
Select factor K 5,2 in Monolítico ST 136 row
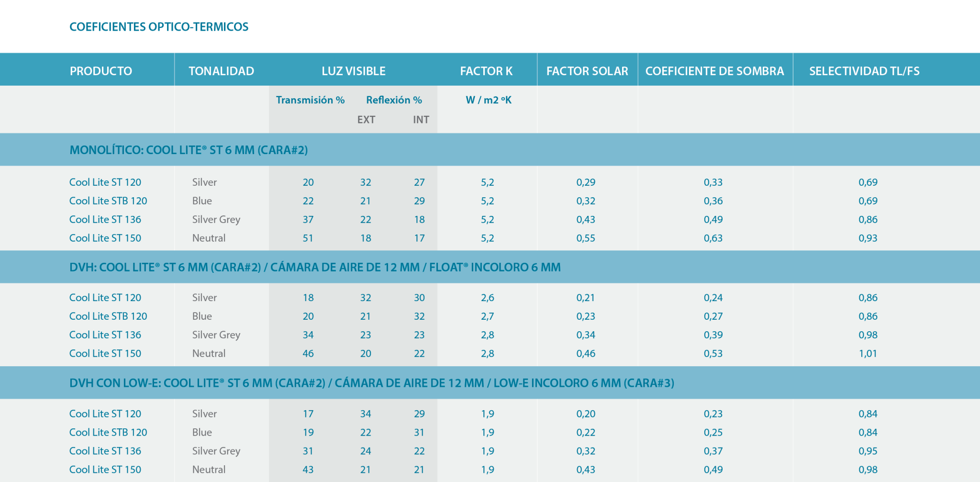[488, 220]
